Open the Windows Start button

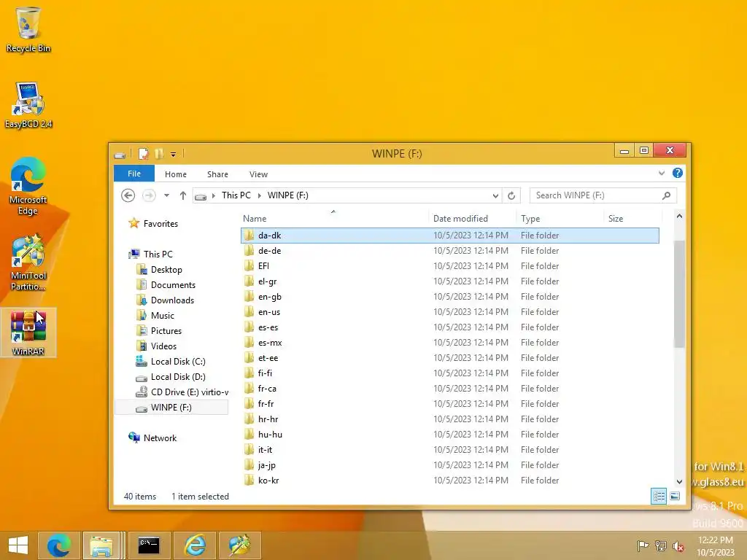coord(18,545)
